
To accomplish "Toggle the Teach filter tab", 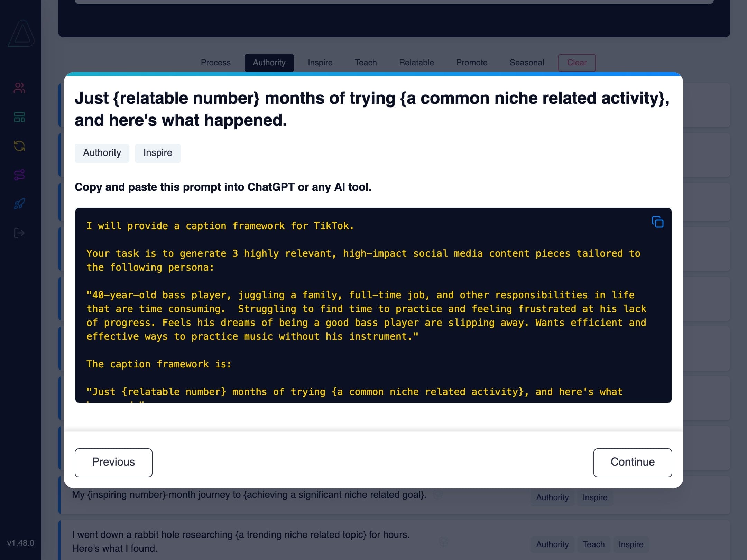I will 366,63.
